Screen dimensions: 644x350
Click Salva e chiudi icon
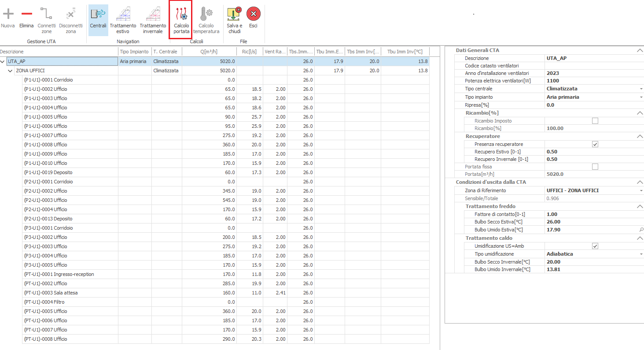(234, 14)
